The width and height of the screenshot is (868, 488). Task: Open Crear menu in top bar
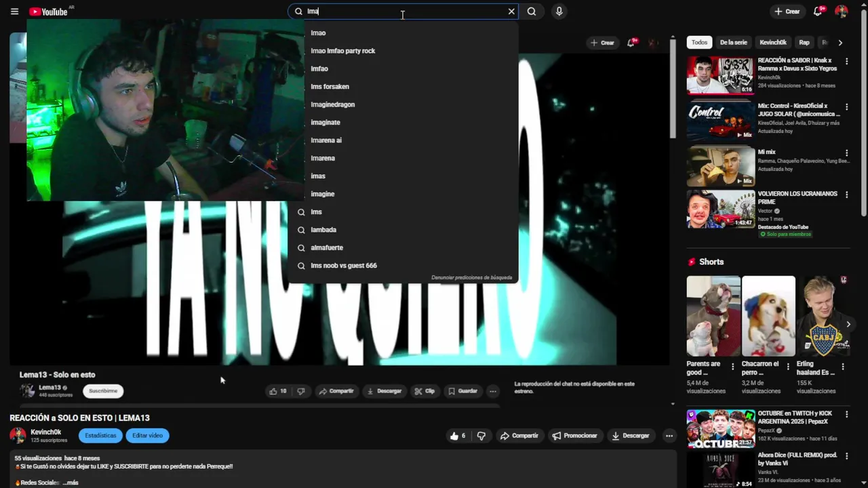pos(787,12)
